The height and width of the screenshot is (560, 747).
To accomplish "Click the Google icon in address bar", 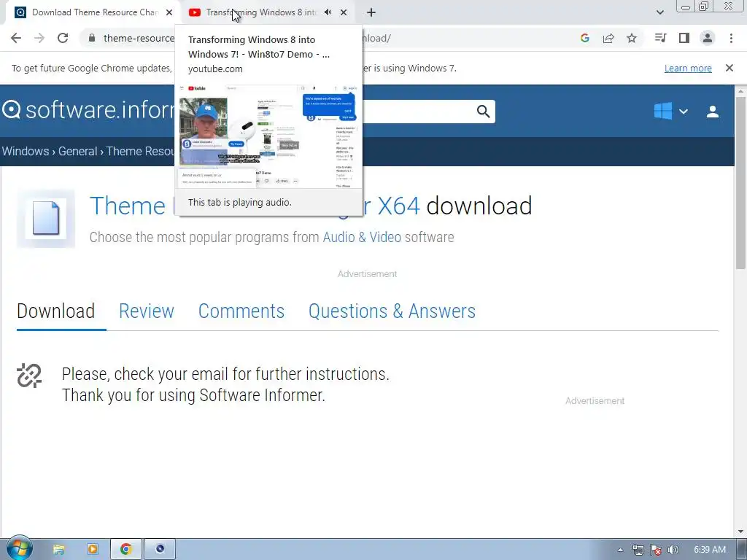I will coord(585,38).
